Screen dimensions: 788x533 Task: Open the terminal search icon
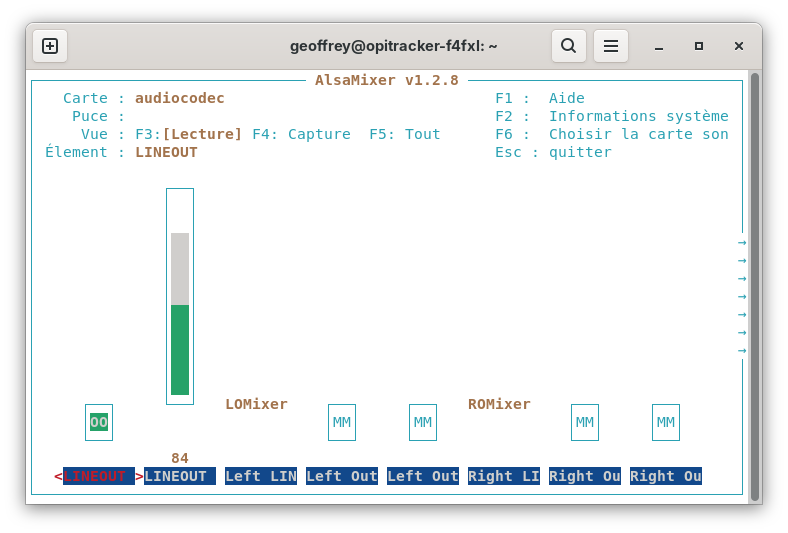point(568,46)
